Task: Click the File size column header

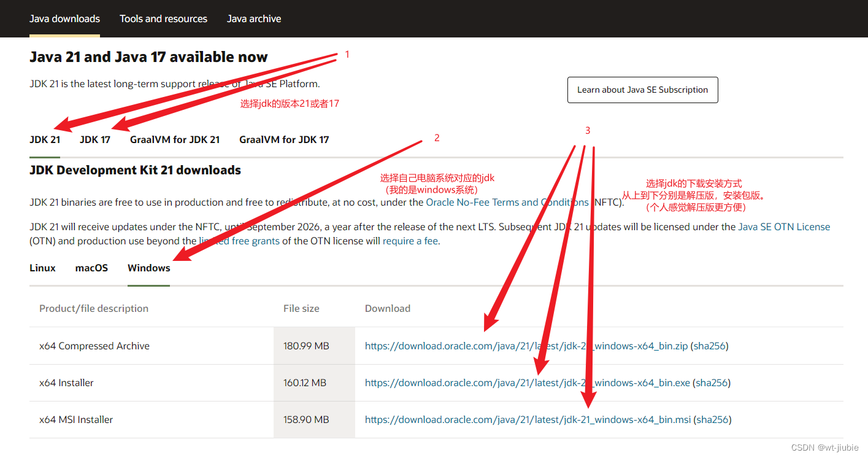Action: (x=301, y=308)
